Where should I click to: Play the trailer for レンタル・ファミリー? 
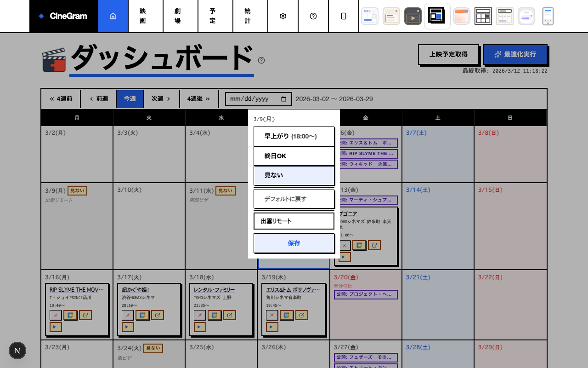click(x=199, y=327)
